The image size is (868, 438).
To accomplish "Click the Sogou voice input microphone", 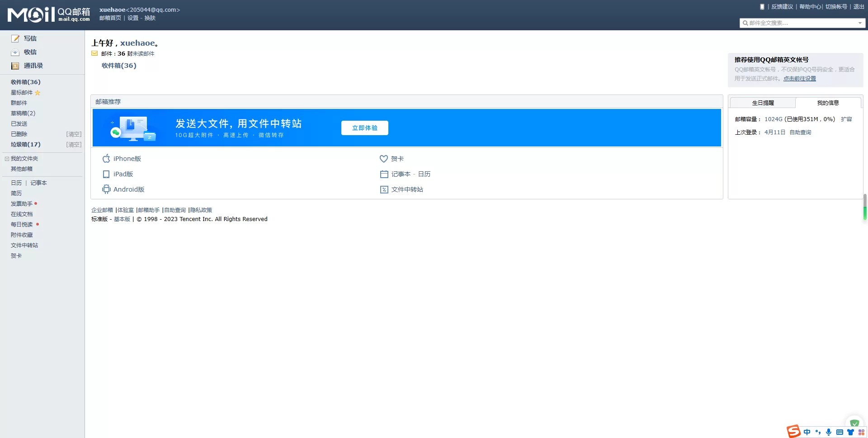I will click(829, 432).
